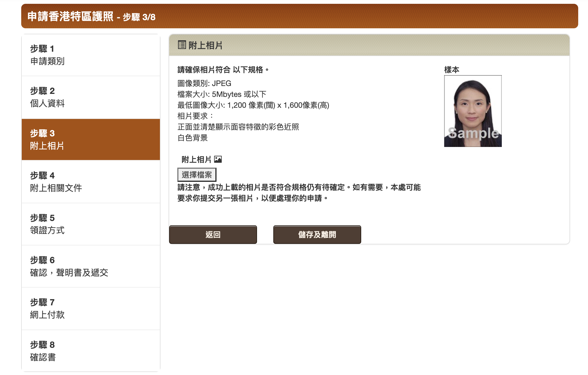Click 儲存及離開 to save and exit
Screen dimensions: 588x375
pos(317,234)
